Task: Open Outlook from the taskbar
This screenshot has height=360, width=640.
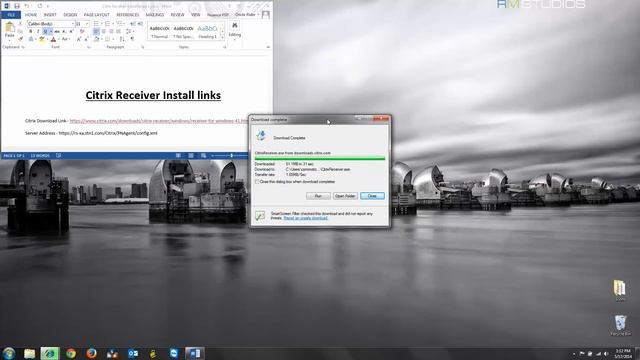Action: pyautogui.click(x=133, y=353)
